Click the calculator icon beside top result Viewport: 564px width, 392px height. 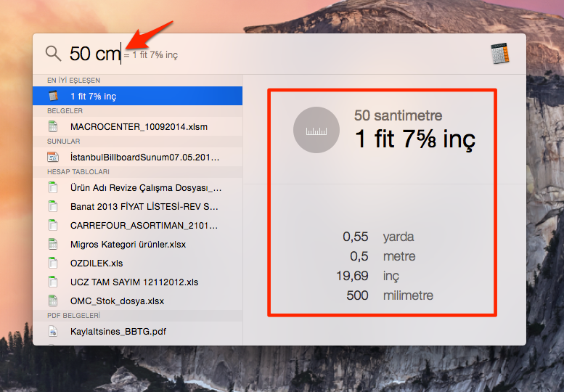(53, 96)
